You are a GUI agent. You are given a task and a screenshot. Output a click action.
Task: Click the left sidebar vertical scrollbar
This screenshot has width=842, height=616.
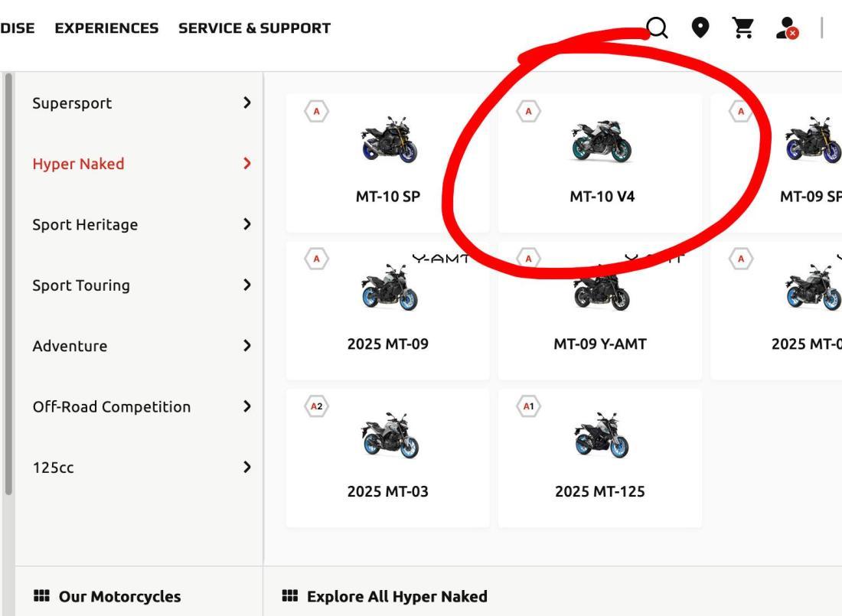pyautogui.click(x=8, y=283)
